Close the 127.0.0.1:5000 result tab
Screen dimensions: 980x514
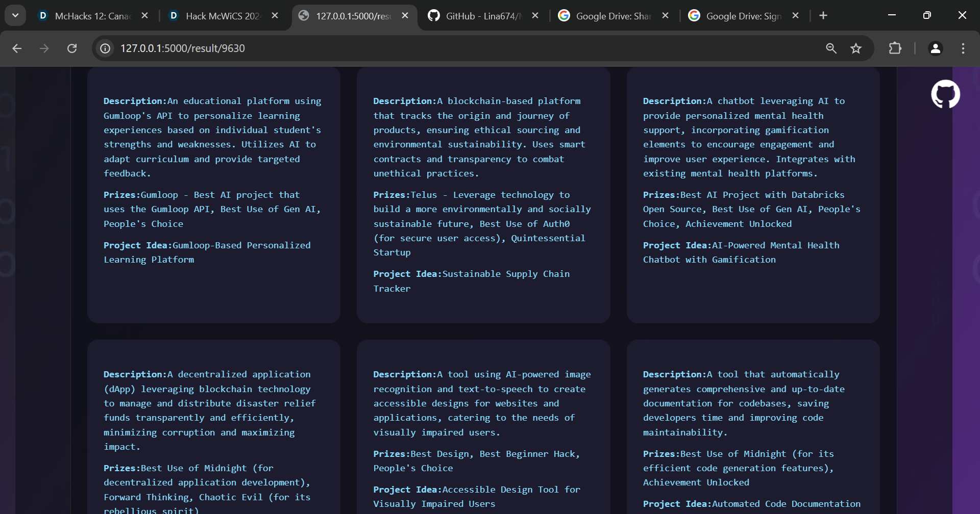click(405, 16)
